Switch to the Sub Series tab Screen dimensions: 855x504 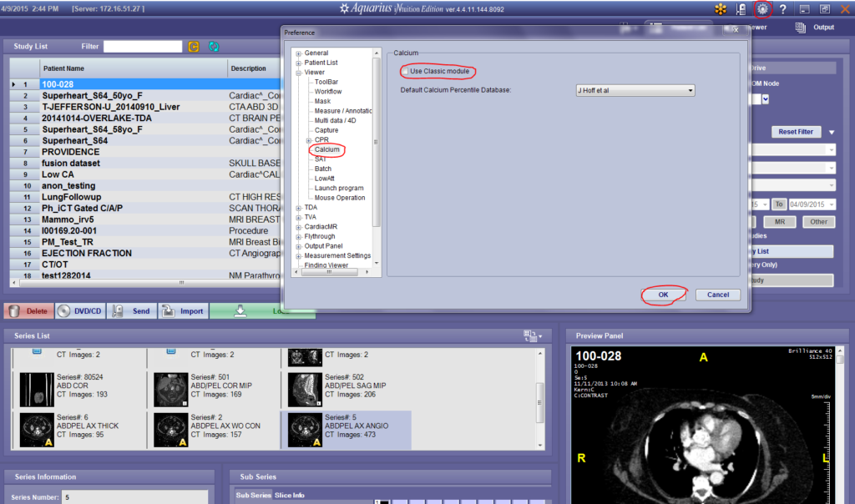tap(253, 496)
